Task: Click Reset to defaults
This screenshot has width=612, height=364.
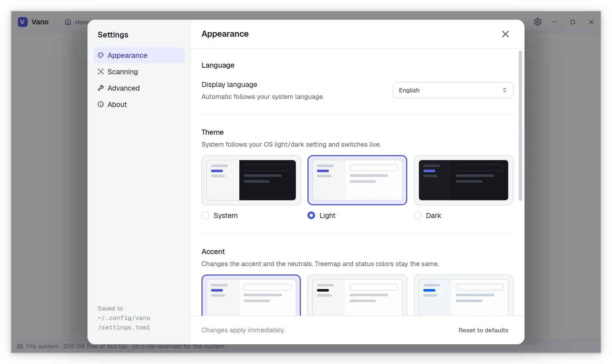Action: 483,330
